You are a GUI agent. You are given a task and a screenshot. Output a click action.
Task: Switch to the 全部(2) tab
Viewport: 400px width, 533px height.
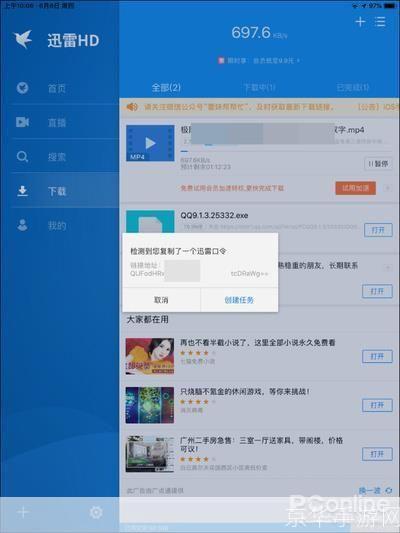166,88
